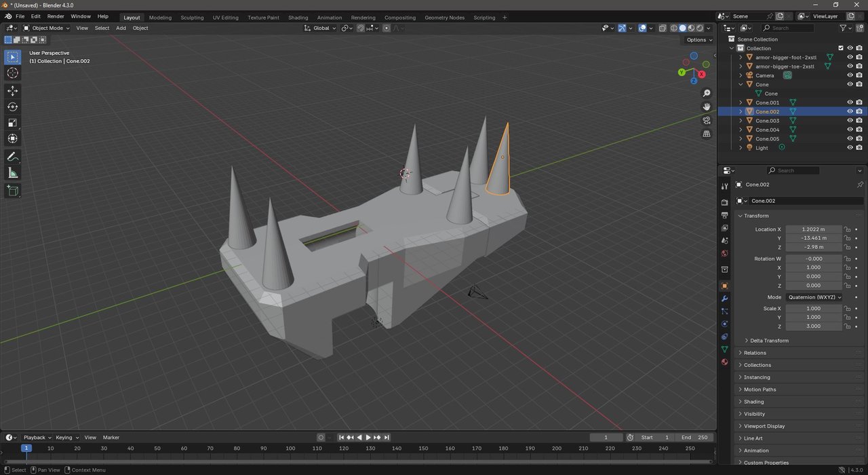Hide the Light object with its eye icon
This screenshot has width=868, height=475.
[850, 147]
